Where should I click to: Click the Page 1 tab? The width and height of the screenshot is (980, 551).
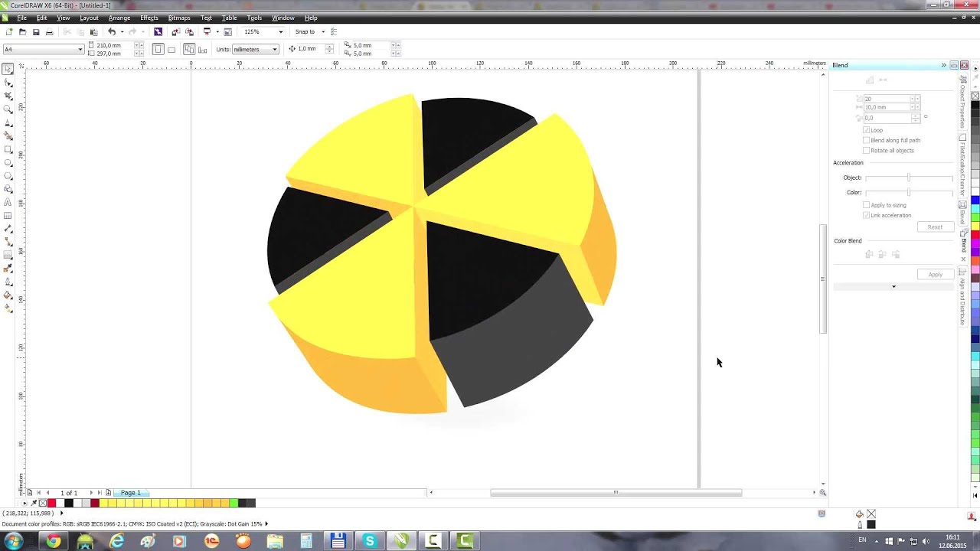[x=130, y=493]
